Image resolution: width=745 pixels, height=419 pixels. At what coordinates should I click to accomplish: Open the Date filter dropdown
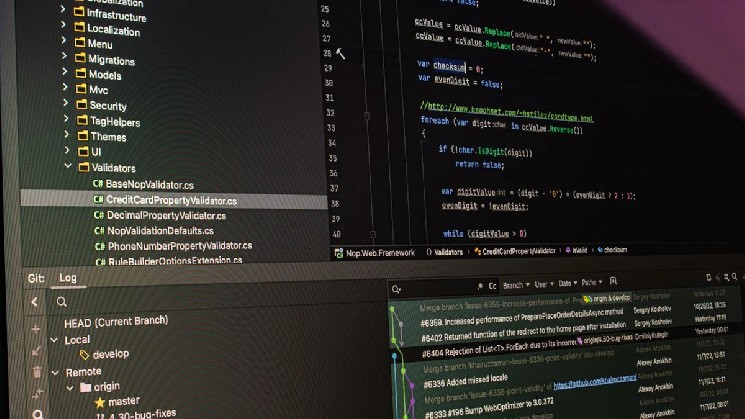[x=568, y=284]
